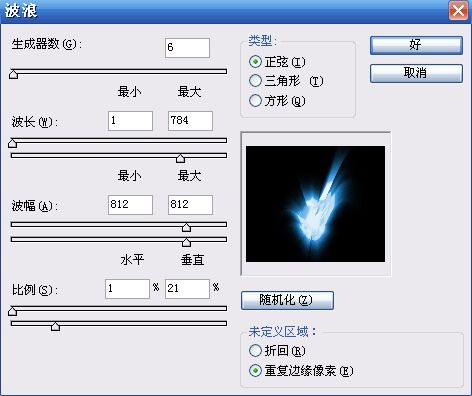Click the 生成器数 input field
The image size is (472, 396).
pyautogui.click(x=187, y=48)
